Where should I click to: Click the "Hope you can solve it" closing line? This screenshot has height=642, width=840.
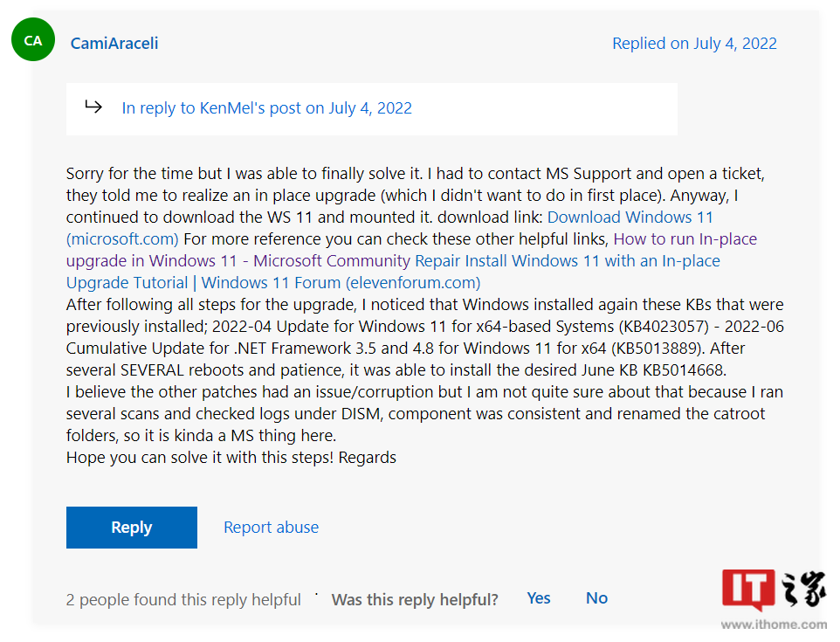pyautogui.click(x=231, y=458)
